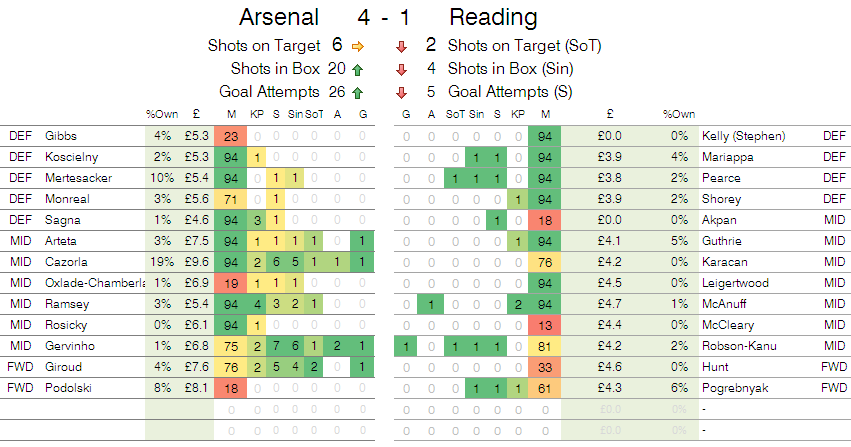Click the Reading team title
The width and height of the screenshot is (851, 447).
click(x=493, y=17)
